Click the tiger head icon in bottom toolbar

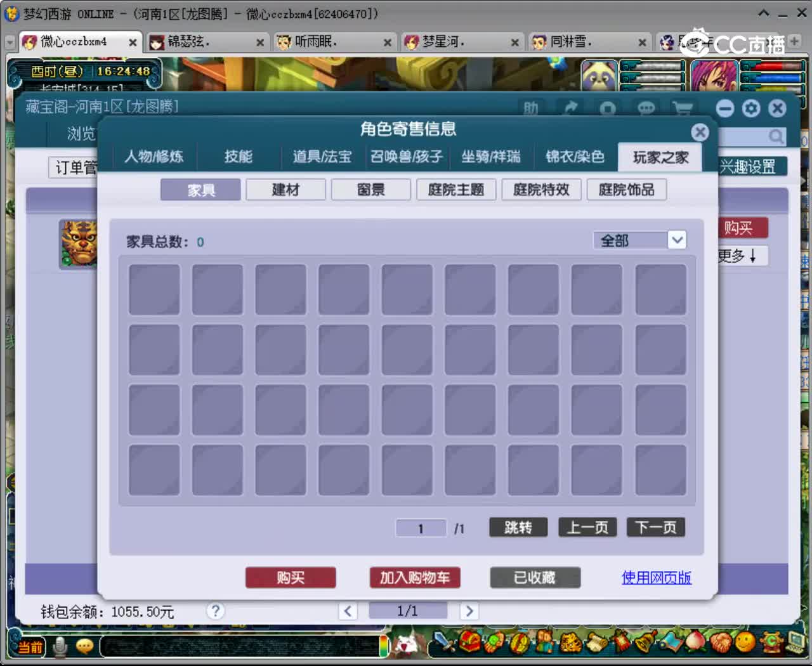[x=571, y=643]
